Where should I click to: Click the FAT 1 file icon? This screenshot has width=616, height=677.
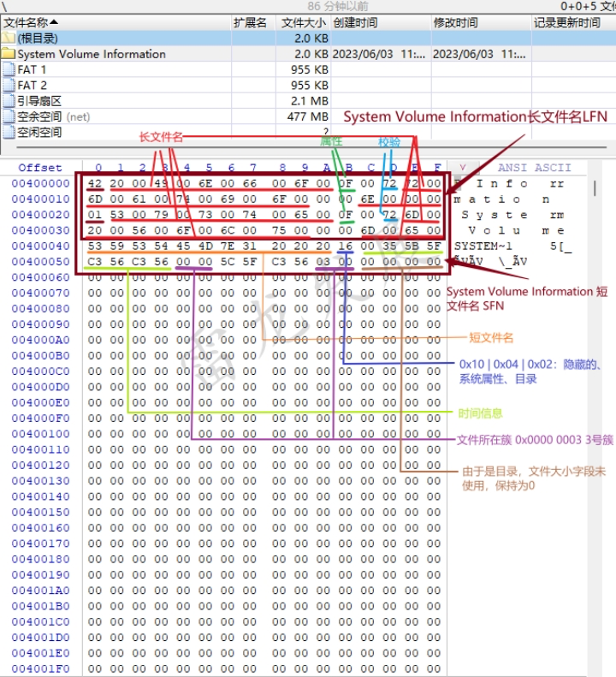point(9,69)
